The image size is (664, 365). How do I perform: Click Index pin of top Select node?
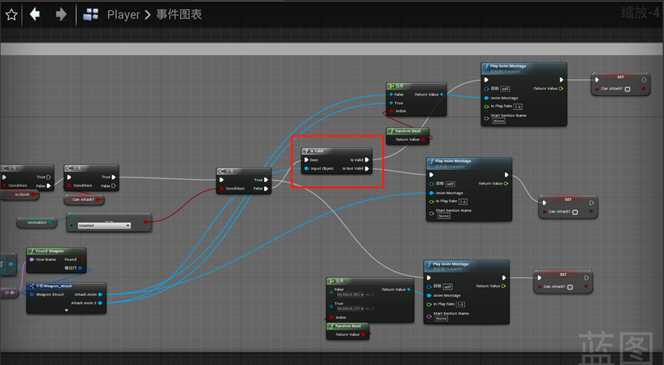[391, 111]
